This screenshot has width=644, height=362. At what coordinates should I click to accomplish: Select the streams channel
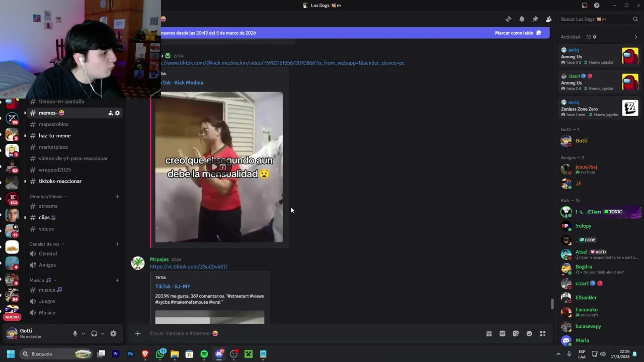[73, 206]
